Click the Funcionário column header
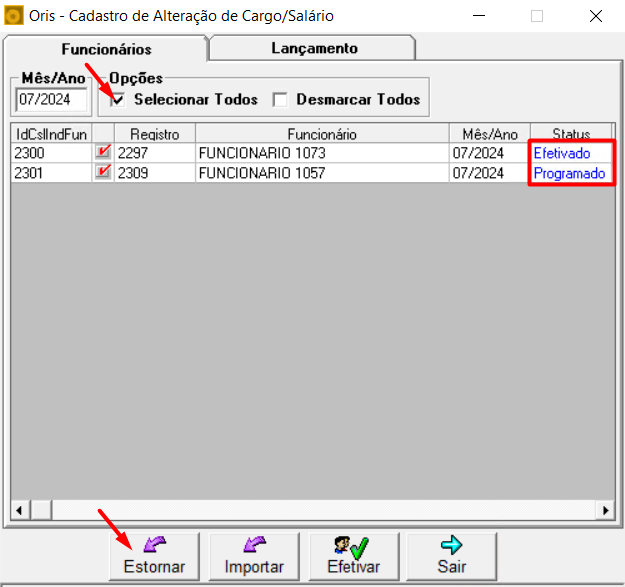 click(x=322, y=134)
